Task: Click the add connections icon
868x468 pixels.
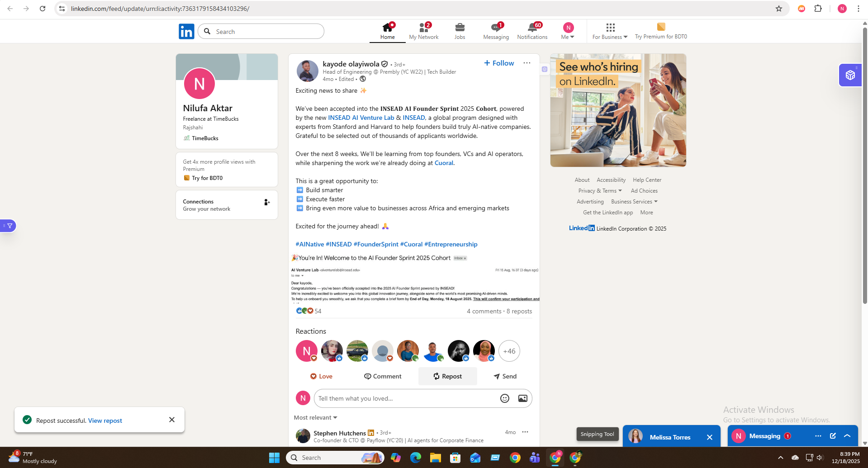Action: tap(267, 202)
